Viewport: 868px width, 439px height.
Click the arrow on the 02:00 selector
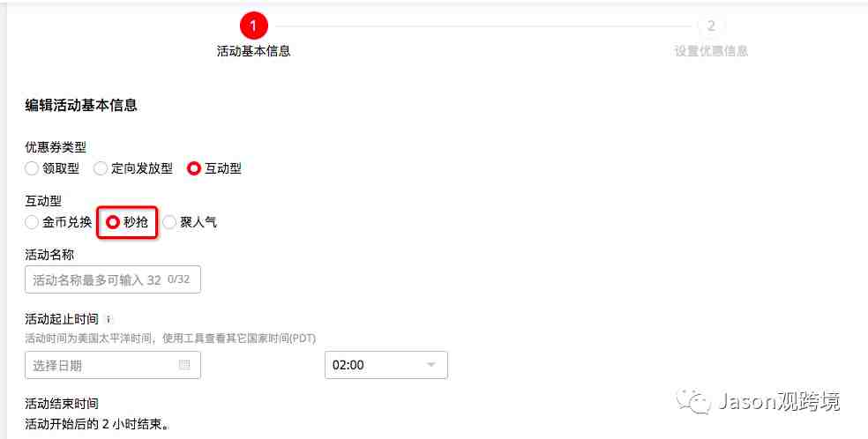[430, 365]
